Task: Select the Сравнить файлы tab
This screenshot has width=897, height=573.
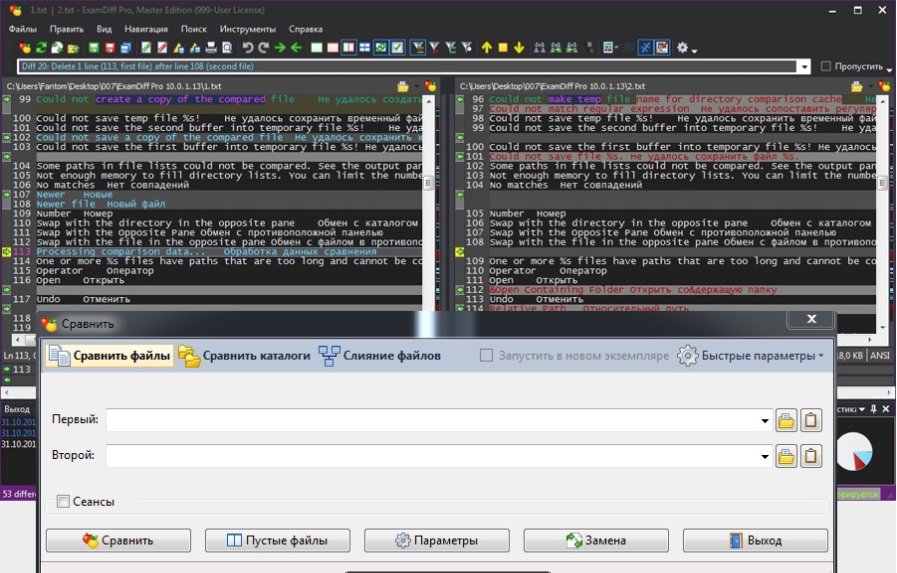Action: click(x=110, y=356)
